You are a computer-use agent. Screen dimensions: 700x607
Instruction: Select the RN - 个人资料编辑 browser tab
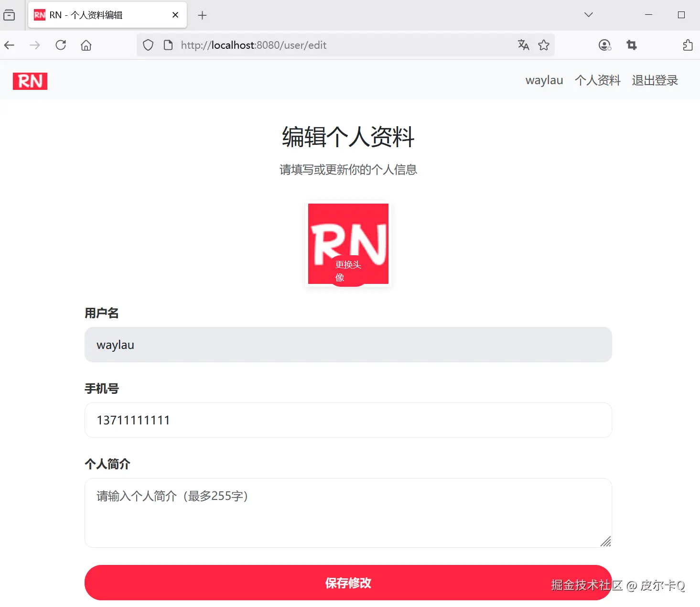tap(96, 15)
